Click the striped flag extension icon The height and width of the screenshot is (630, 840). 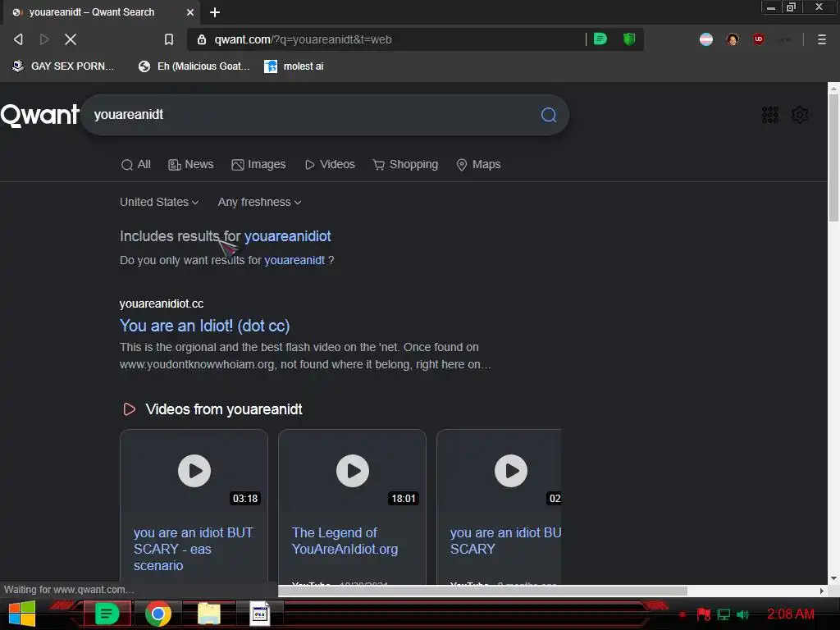point(706,39)
